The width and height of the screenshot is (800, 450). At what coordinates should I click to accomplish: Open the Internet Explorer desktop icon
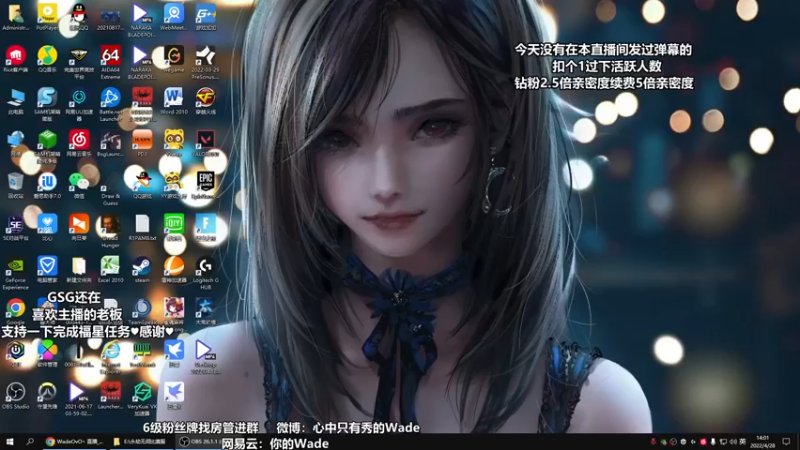click(110, 357)
